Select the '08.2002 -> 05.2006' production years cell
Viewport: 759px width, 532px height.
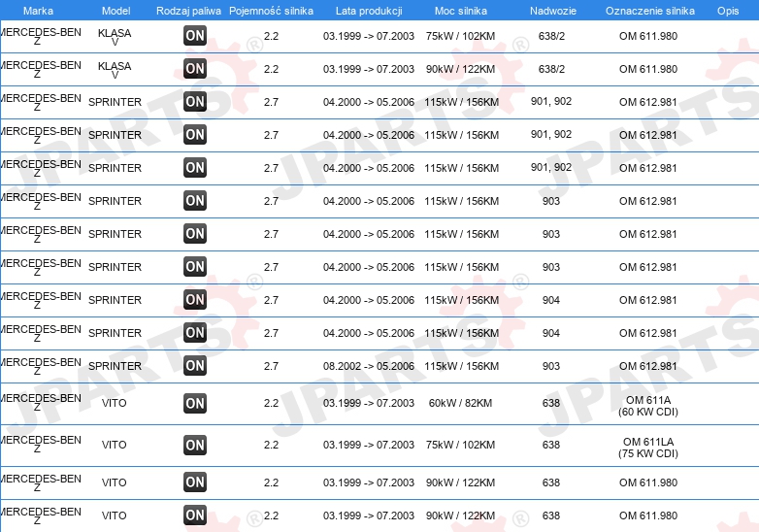point(369,366)
